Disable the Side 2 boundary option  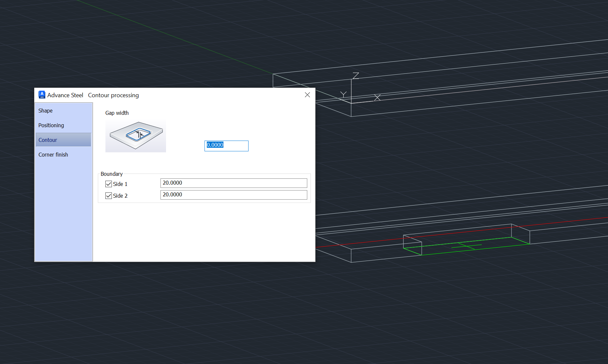pyautogui.click(x=108, y=195)
